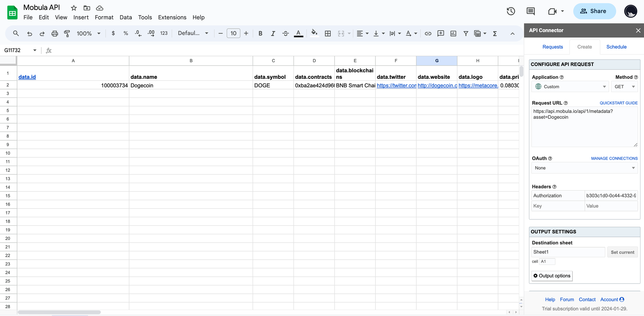
Task: Open the Application Custom dropdown
Action: pyautogui.click(x=570, y=87)
